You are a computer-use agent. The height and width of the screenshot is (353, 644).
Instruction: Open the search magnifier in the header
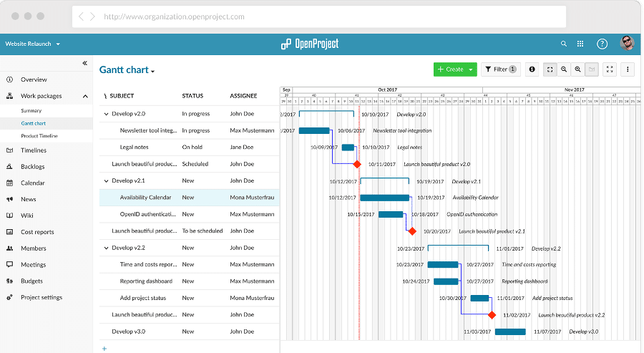(564, 44)
